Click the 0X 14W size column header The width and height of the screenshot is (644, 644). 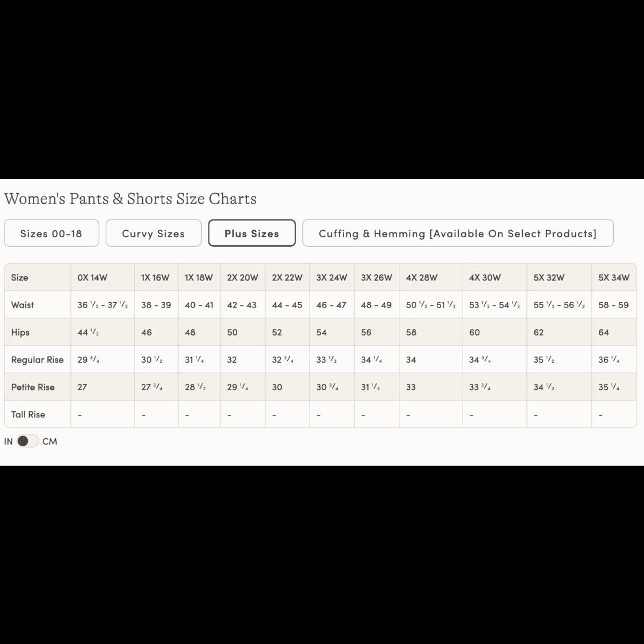click(93, 278)
